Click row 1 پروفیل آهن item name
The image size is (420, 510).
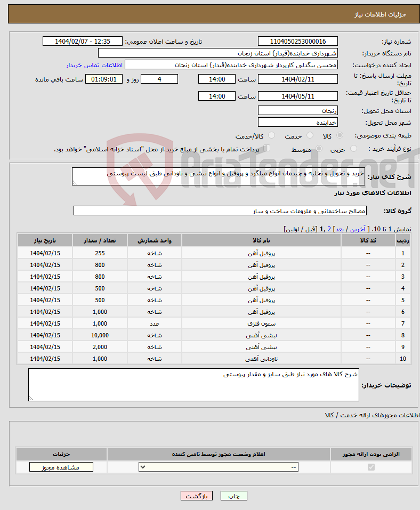(x=261, y=253)
